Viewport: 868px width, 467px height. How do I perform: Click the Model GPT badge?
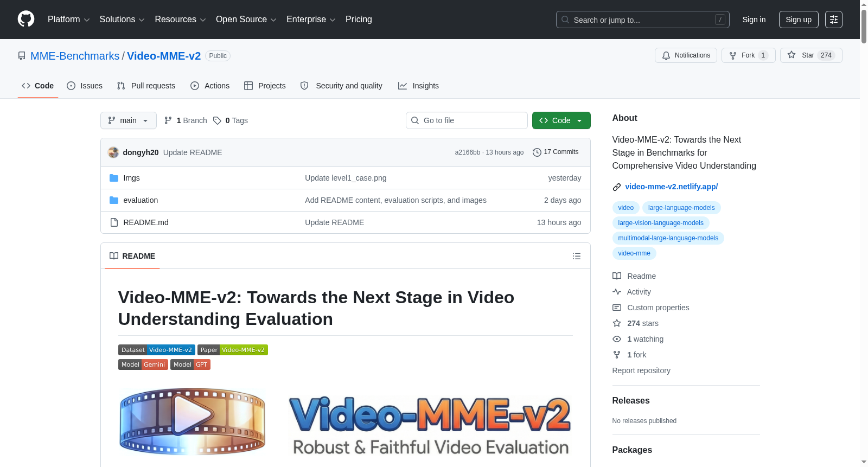pyautogui.click(x=190, y=364)
